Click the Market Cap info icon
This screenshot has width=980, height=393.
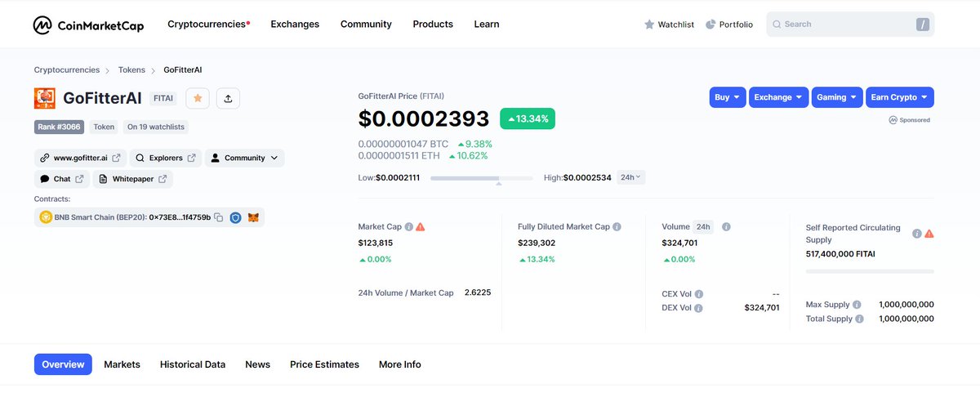tap(409, 226)
